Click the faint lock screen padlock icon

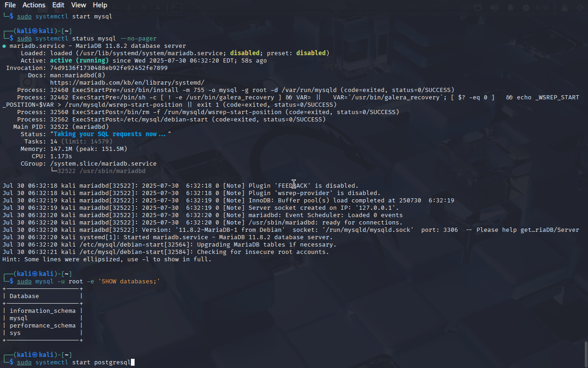pos(565,8)
